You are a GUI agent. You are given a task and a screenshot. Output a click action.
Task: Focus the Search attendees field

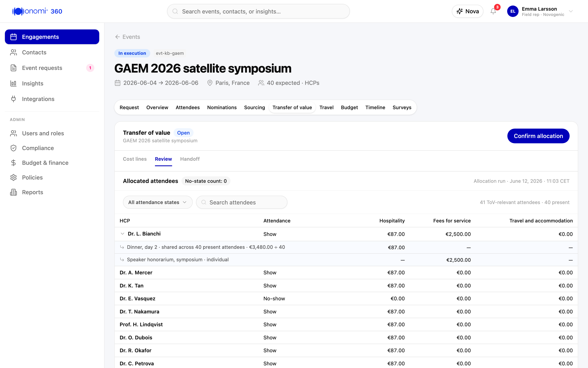click(x=242, y=202)
